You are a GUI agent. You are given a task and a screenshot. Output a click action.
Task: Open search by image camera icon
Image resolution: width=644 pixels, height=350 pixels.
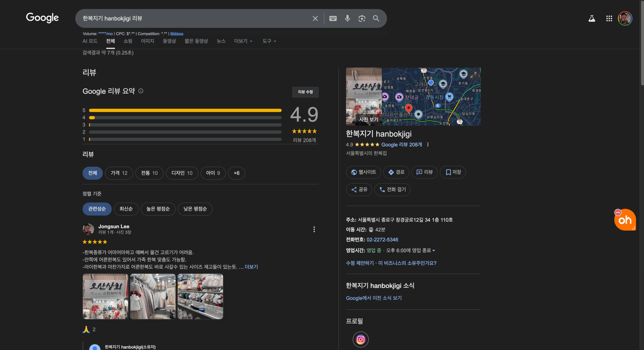tap(362, 18)
